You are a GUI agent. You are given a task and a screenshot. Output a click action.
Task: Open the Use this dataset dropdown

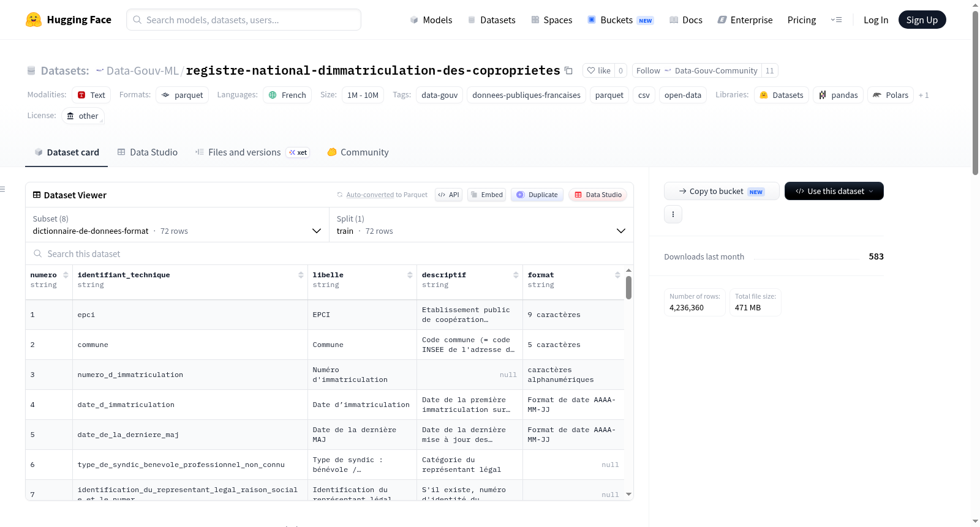(834, 191)
